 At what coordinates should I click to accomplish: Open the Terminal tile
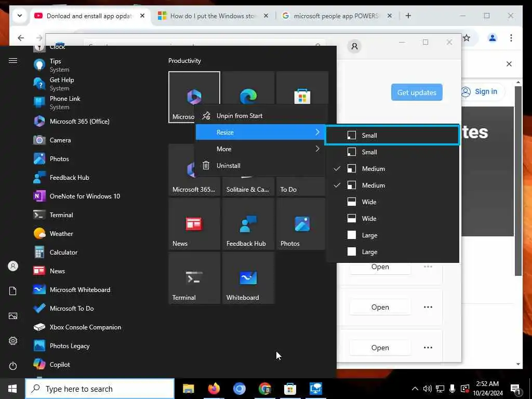pos(194,278)
